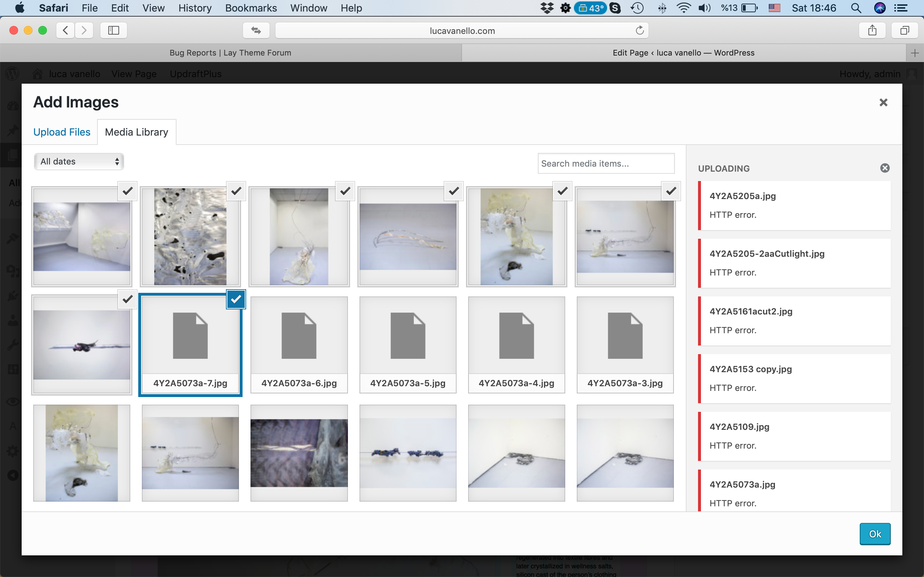Screen dimensions: 924x577
Task: Click the Search media items field
Action: click(x=606, y=164)
